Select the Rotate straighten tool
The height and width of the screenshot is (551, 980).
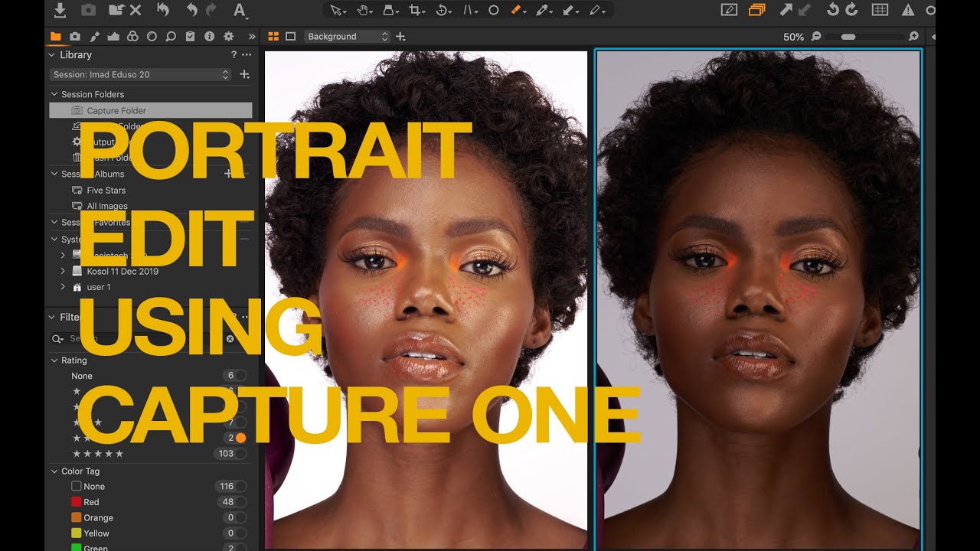(x=443, y=11)
